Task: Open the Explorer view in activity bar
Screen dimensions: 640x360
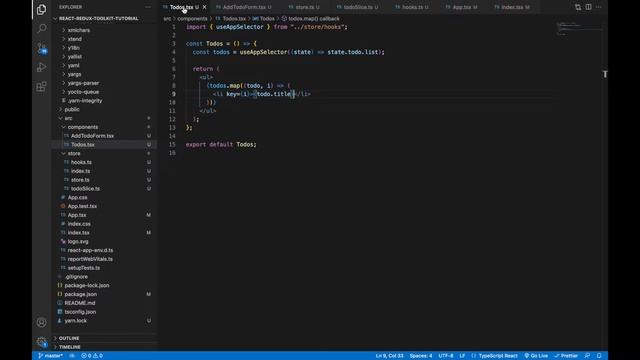Action: pyautogui.click(x=41, y=9)
